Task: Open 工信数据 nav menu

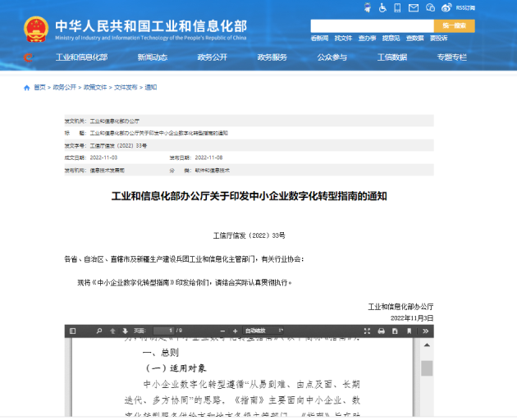Action: (x=392, y=57)
